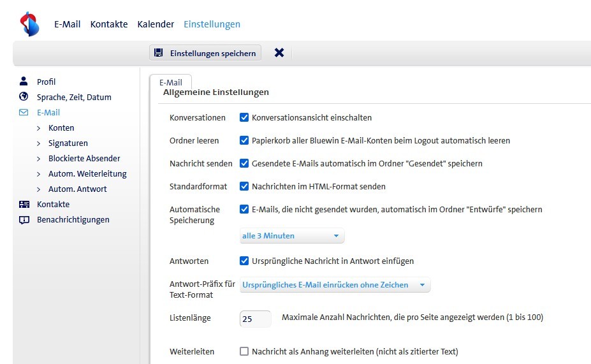Click the Listenlänge input field
This screenshot has width=591, height=364.
255,318
